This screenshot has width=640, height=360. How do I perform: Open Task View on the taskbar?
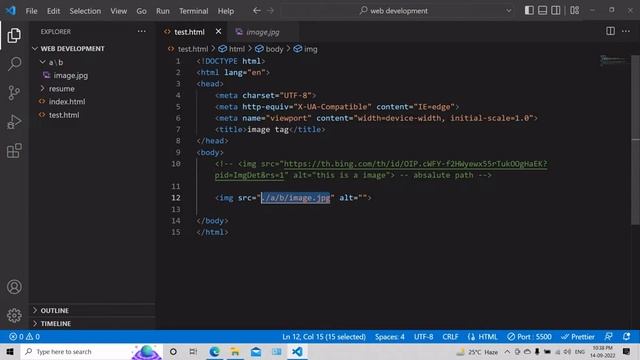tap(193, 352)
